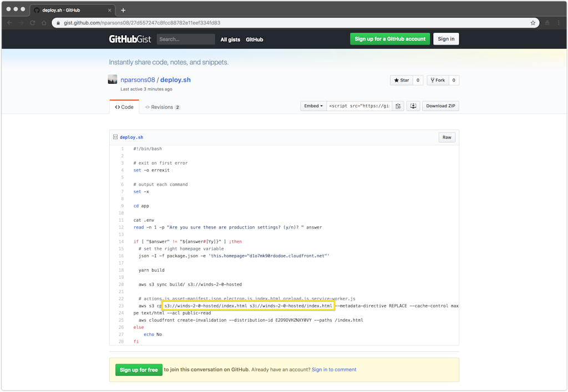Click the 'json -I -f package.json' line
The height and width of the screenshot is (392, 568).
(234, 256)
